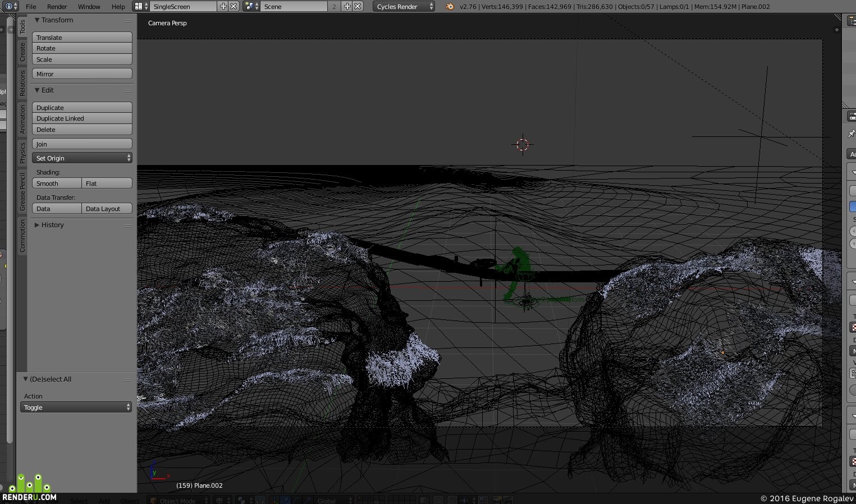The width and height of the screenshot is (856, 504).
Task: Open the screen layout browse icon
Action: click(x=141, y=6)
